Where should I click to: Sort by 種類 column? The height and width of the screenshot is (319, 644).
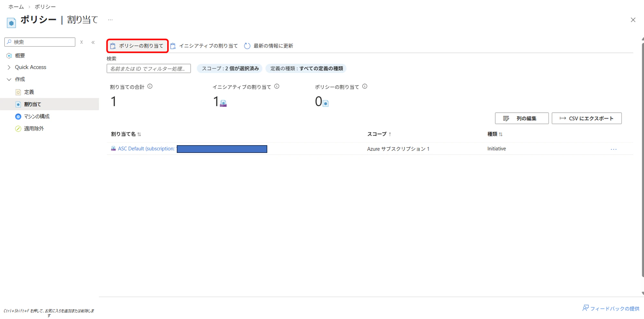[495, 134]
